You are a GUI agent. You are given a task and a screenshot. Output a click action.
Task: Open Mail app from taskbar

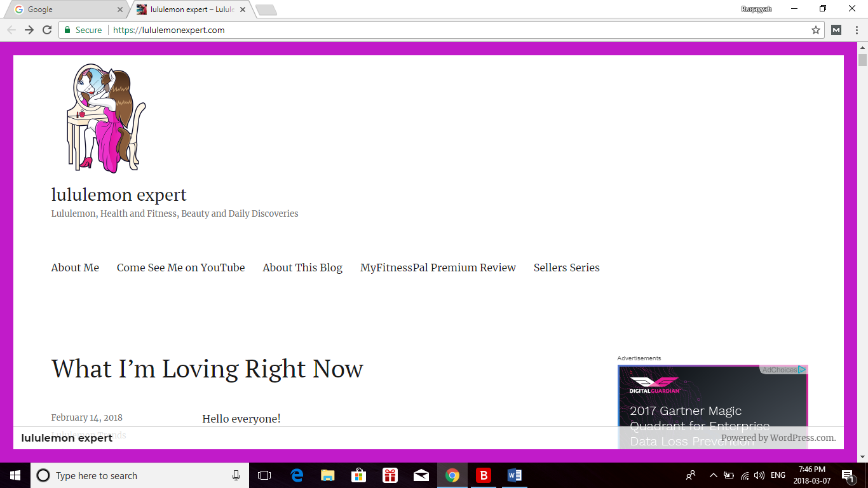pyautogui.click(x=421, y=475)
